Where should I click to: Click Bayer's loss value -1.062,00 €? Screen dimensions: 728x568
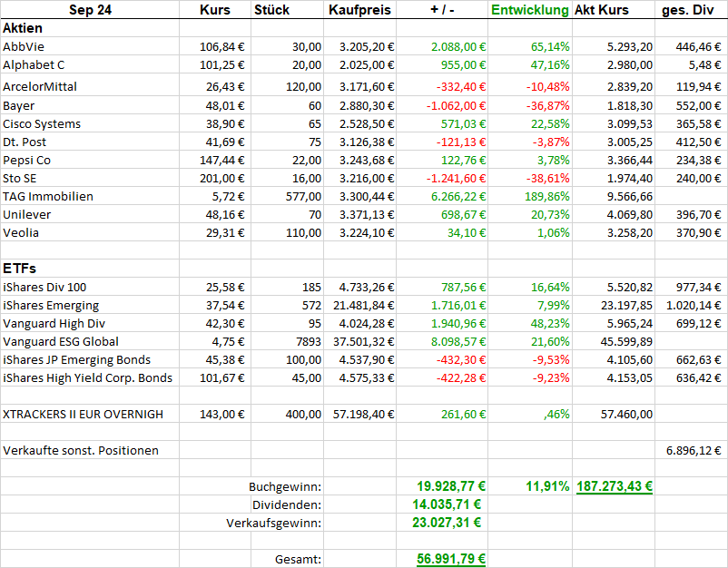pyautogui.click(x=455, y=105)
